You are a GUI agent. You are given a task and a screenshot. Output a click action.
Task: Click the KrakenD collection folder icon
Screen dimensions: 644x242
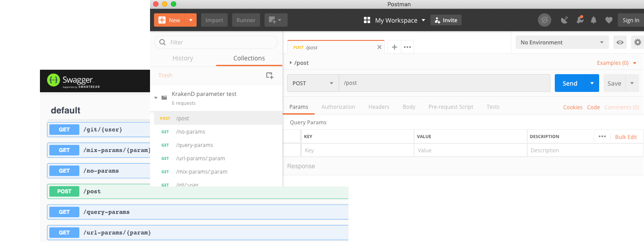pyautogui.click(x=164, y=98)
